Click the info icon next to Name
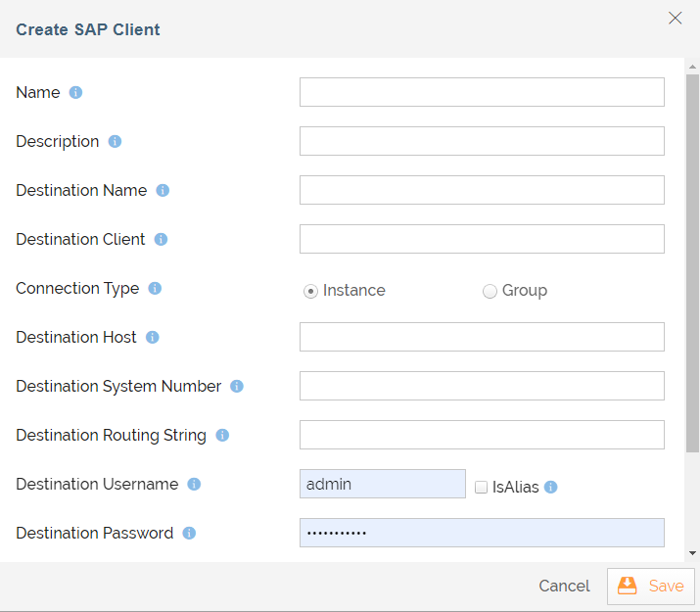The width and height of the screenshot is (700, 612). coord(75,92)
